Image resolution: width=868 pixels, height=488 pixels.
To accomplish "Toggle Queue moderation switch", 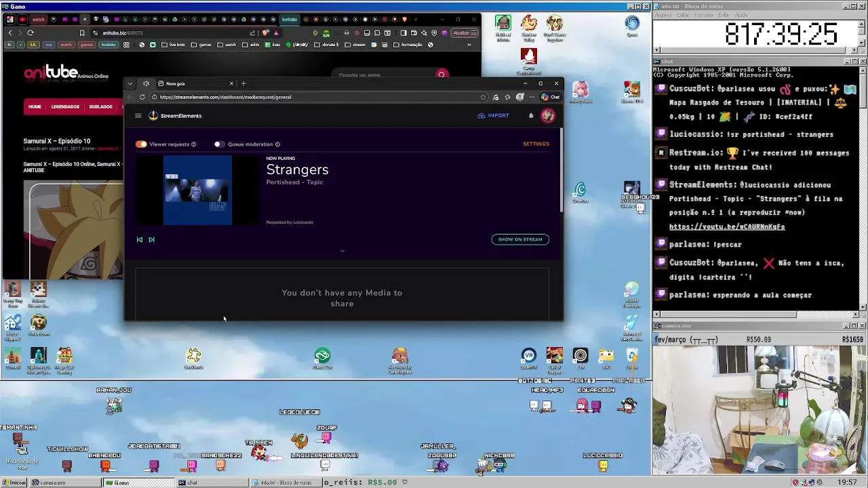I will point(218,144).
